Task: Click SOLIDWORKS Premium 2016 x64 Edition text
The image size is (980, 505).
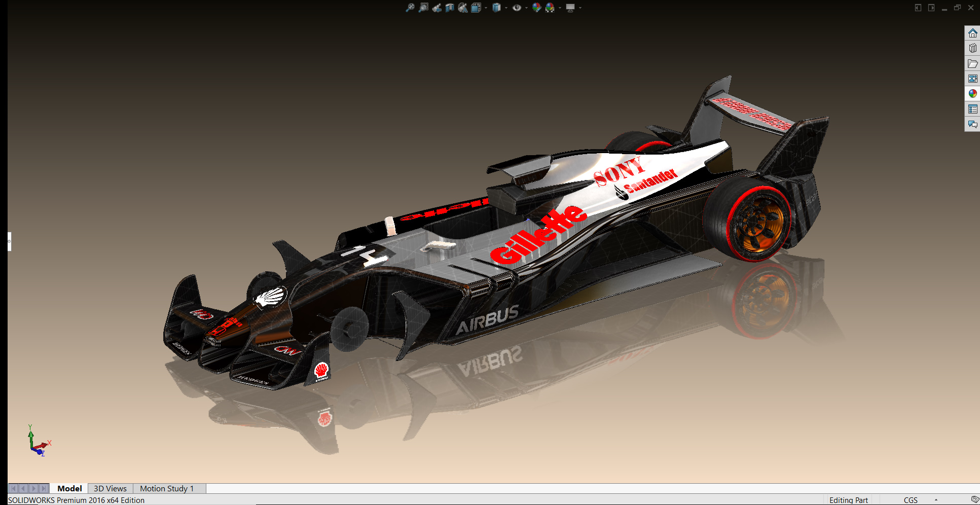Action: pyautogui.click(x=76, y=500)
